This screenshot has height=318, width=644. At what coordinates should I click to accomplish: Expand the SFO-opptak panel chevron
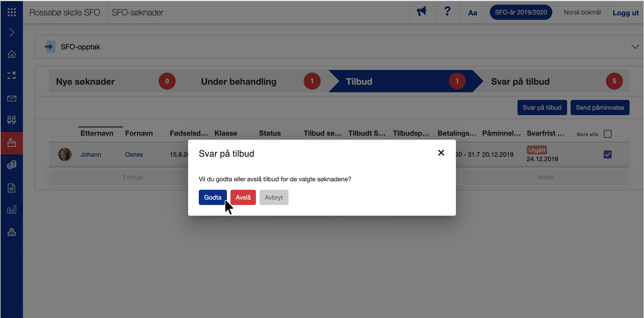click(635, 47)
